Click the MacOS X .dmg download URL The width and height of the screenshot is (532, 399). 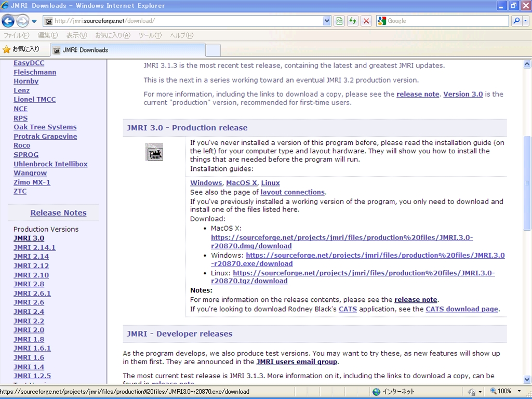click(342, 242)
